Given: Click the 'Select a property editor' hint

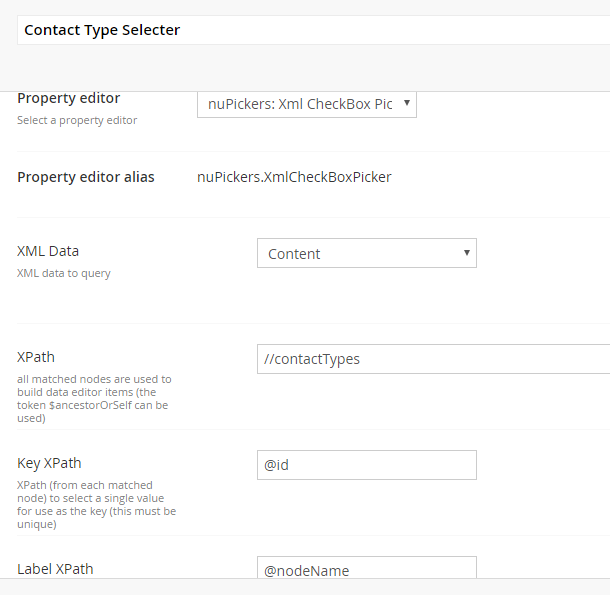Looking at the screenshot, I should [x=77, y=120].
